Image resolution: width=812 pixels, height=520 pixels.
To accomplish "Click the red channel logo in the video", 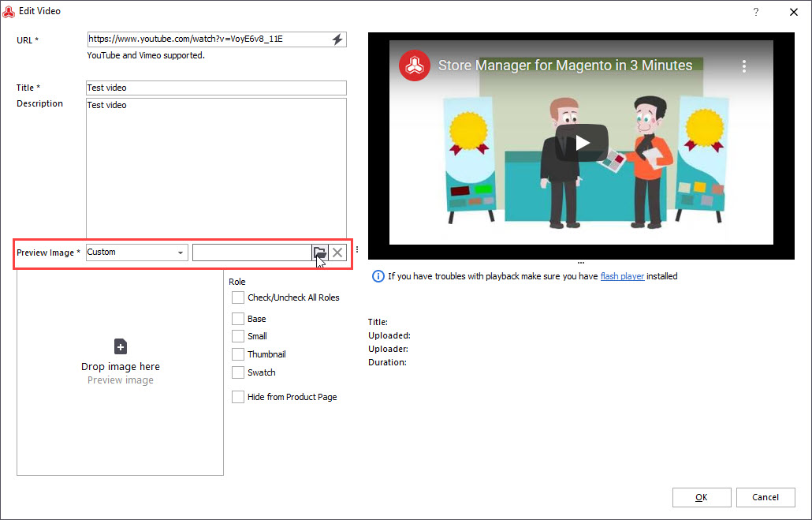I will (x=415, y=65).
